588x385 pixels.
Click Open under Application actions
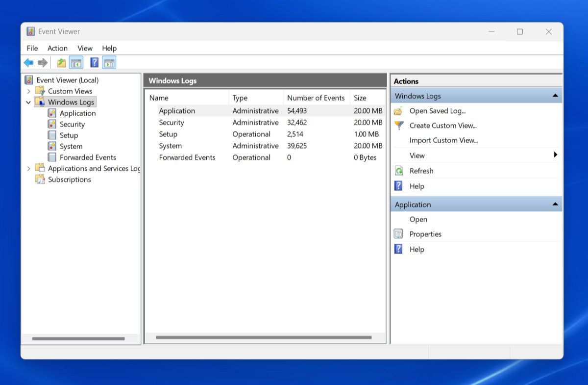(418, 219)
